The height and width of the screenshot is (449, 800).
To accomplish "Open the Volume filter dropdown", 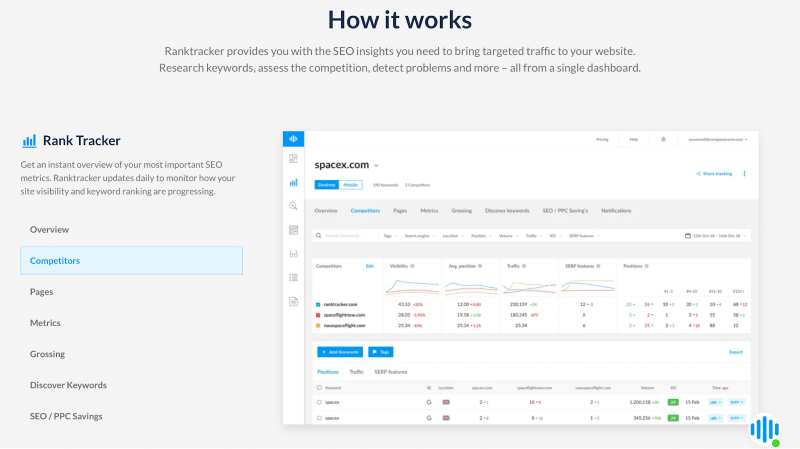I will [x=508, y=236].
